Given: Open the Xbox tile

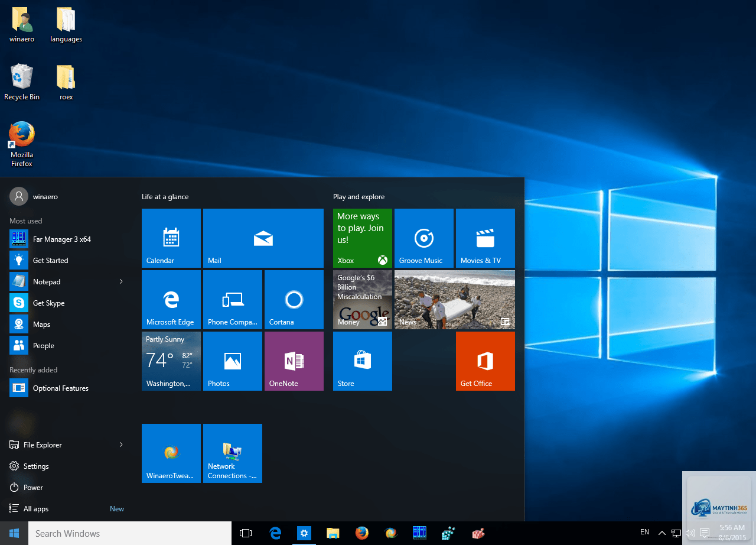Looking at the screenshot, I should pyautogui.click(x=363, y=238).
